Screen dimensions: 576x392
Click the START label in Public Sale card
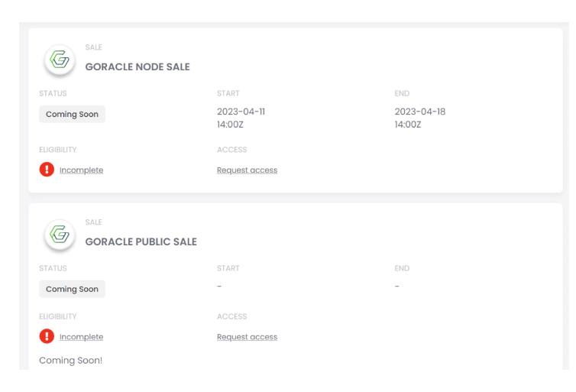228,268
